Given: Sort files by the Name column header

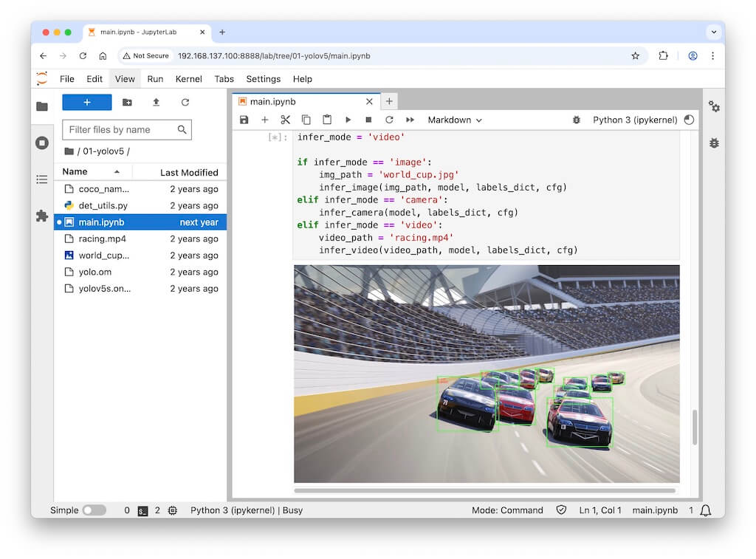Looking at the screenshot, I should point(75,172).
